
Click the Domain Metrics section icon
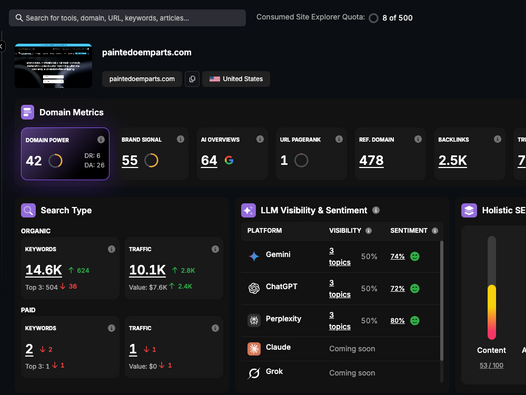point(28,112)
